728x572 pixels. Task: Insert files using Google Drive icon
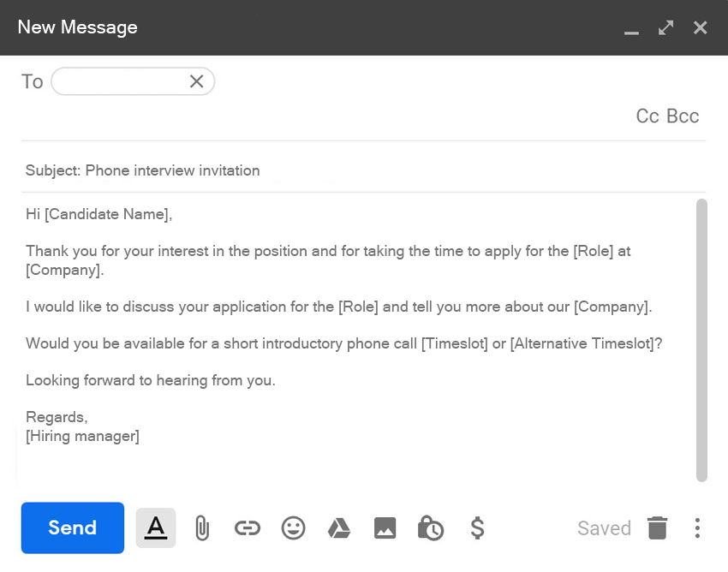pos(339,528)
